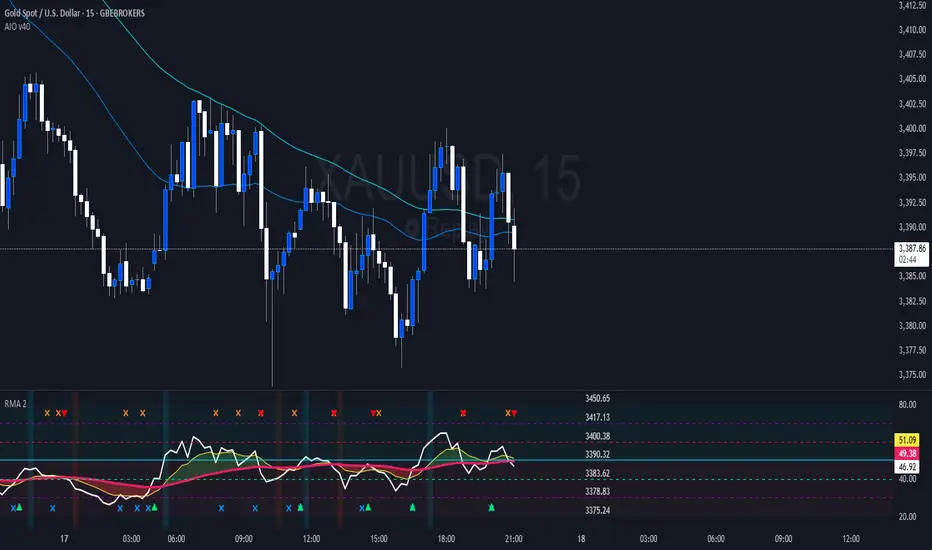Click the 20.00 oscillator axis label
Screen dimensions: 932x550
point(907,517)
